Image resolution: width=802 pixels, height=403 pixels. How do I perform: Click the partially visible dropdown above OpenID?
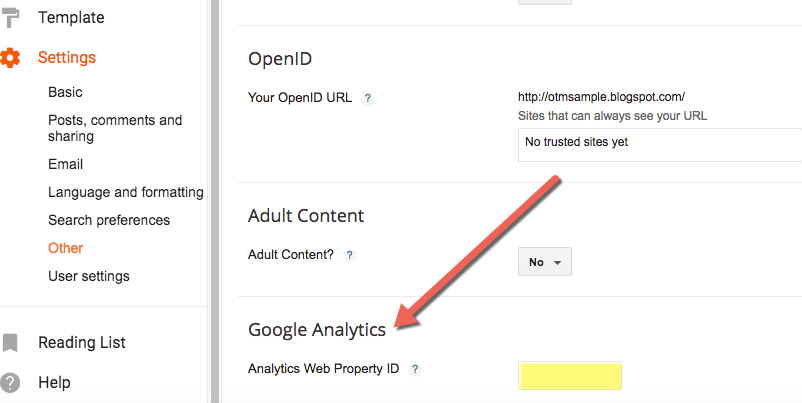click(545, 2)
